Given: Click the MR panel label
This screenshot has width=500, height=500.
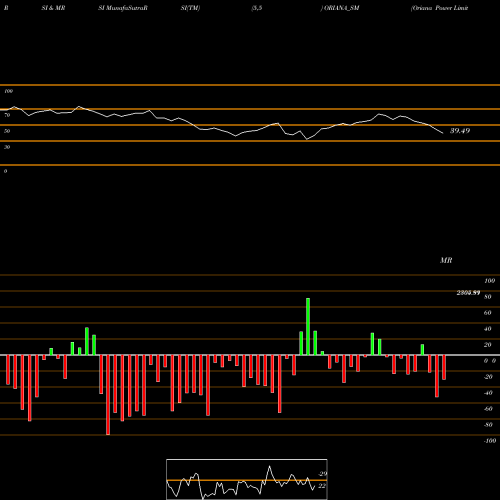Looking at the screenshot, I should 446,260.
